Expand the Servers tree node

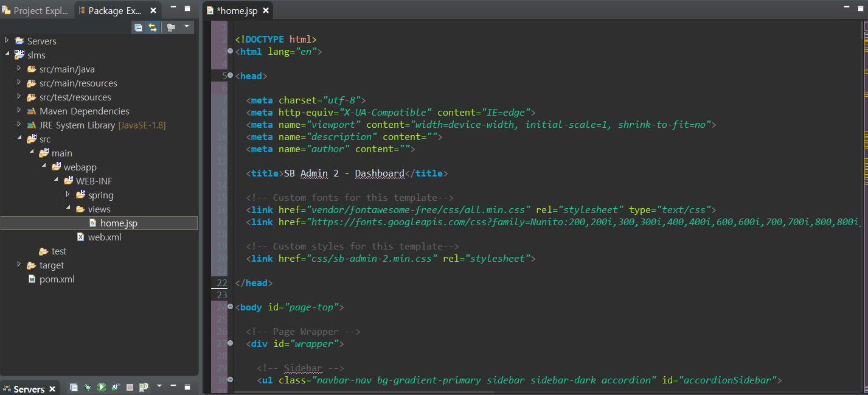[x=7, y=40]
